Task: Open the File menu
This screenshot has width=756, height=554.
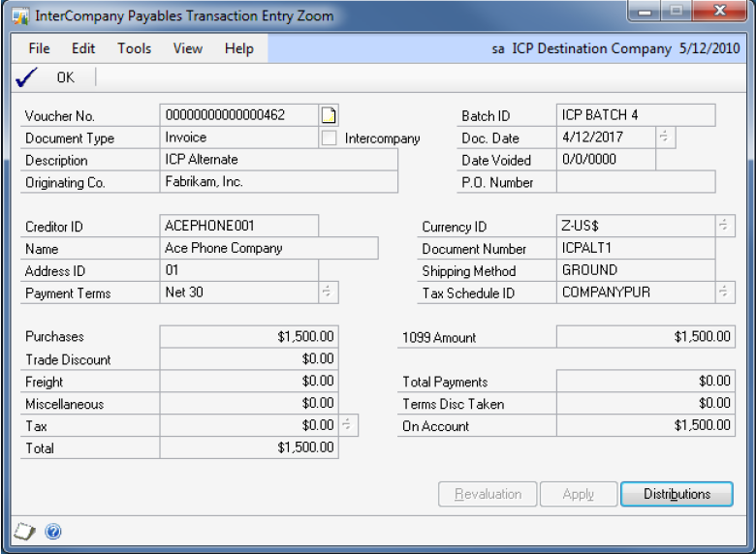Action: [39, 48]
